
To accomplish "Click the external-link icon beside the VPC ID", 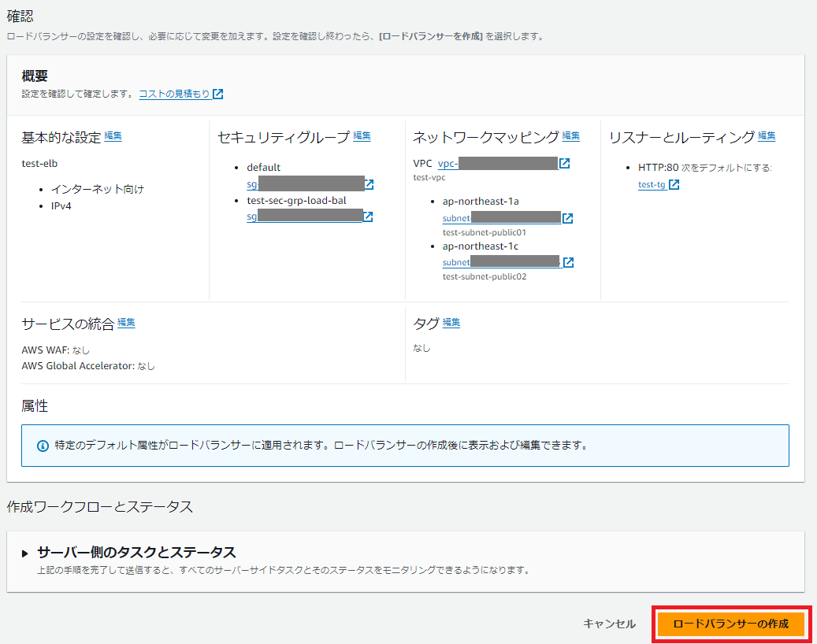I will pyautogui.click(x=564, y=164).
